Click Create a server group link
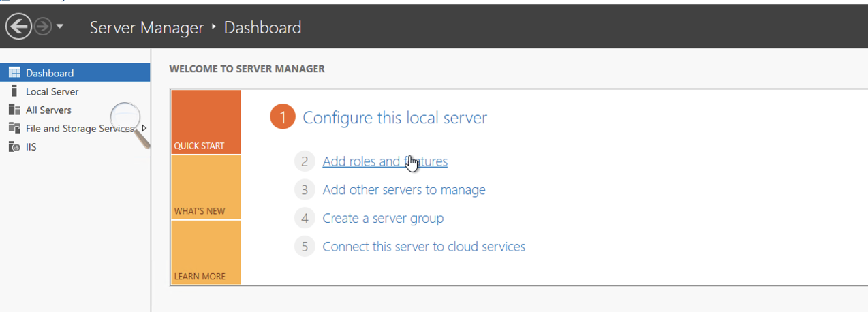Image resolution: width=868 pixels, height=312 pixels. coord(383,218)
